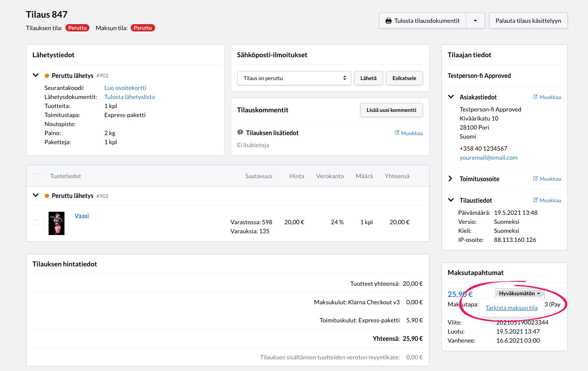Open the Tulosta lähetyslista link
588x371 pixels.
[129, 97]
